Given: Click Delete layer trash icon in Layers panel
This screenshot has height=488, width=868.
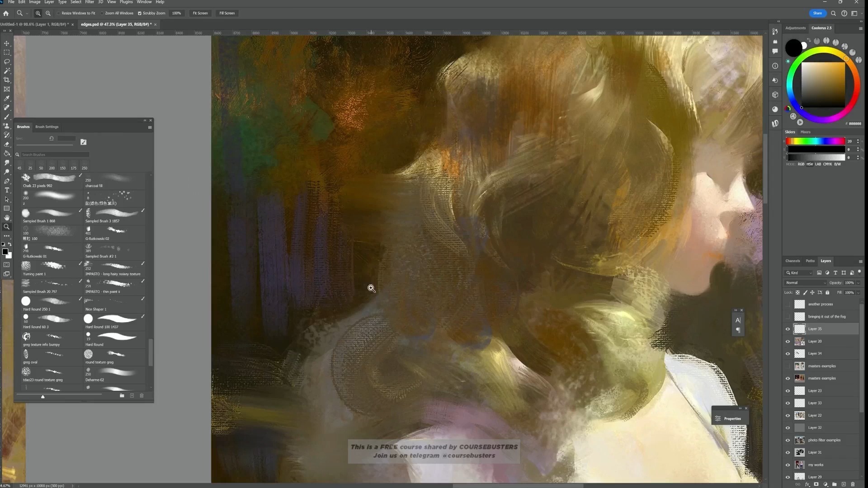Looking at the screenshot, I should tap(853, 484).
